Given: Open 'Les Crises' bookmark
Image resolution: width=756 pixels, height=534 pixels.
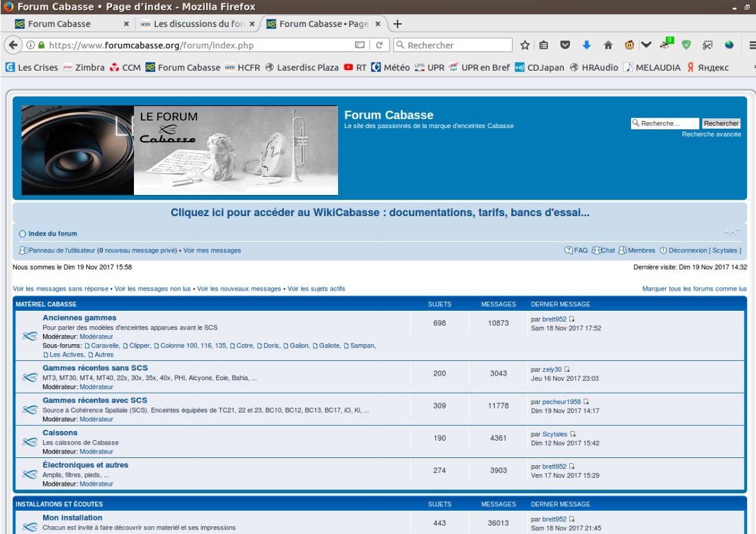Looking at the screenshot, I should tap(32, 68).
